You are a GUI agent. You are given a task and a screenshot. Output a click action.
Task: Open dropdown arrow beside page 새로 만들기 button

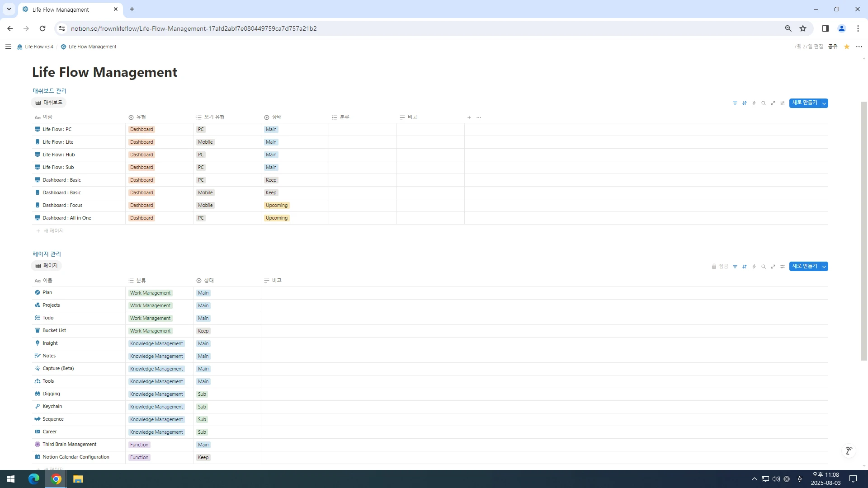point(824,267)
